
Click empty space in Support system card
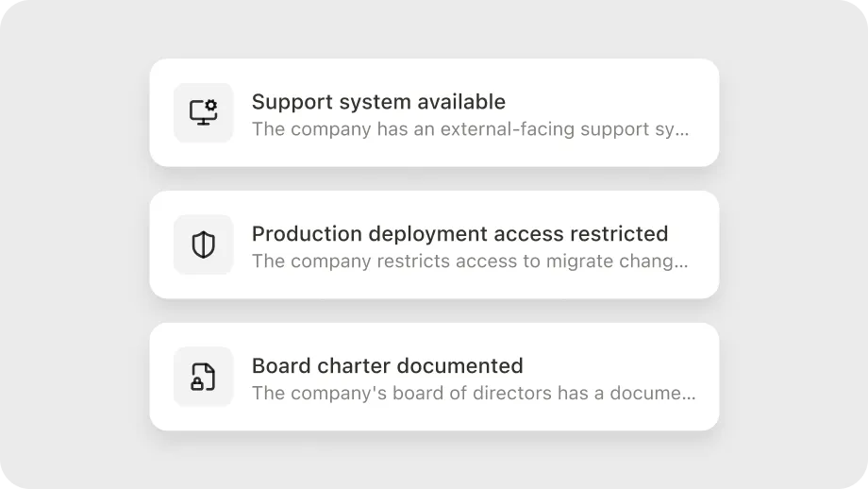[x=613, y=90]
